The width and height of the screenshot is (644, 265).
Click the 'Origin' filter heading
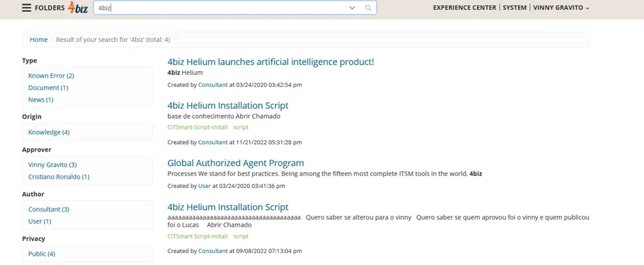click(x=32, y=116)
